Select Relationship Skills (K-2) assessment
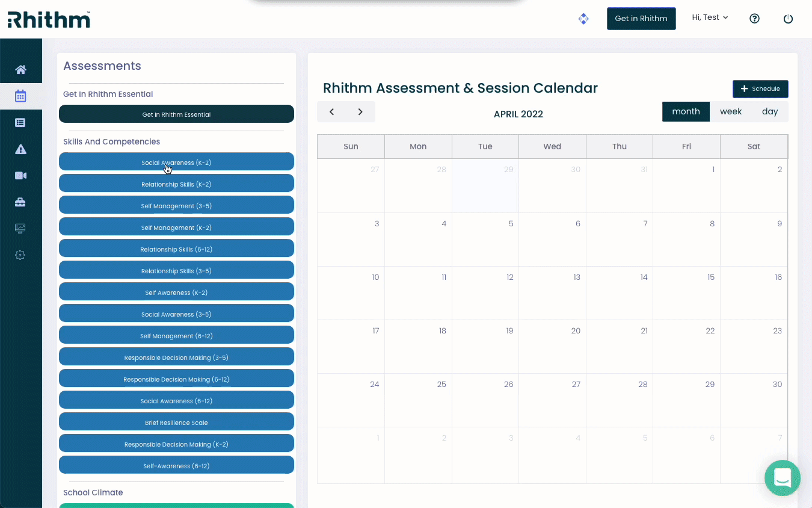812x508 pixels. [176, 184]
